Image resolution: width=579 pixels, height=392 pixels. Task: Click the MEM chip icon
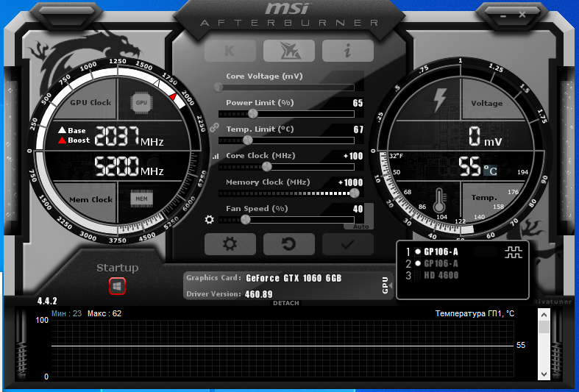[141, 199]
